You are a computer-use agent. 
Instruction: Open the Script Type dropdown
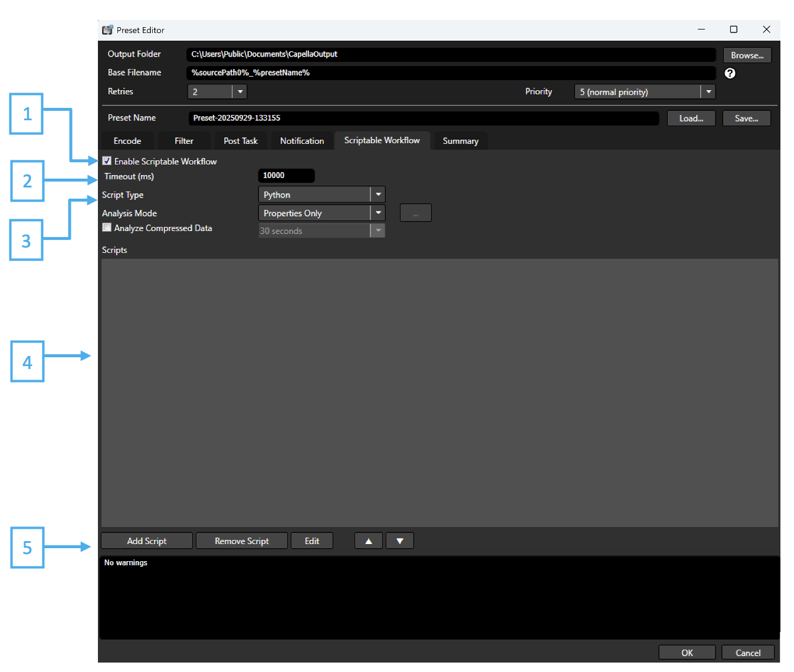[x=378, y=194]
